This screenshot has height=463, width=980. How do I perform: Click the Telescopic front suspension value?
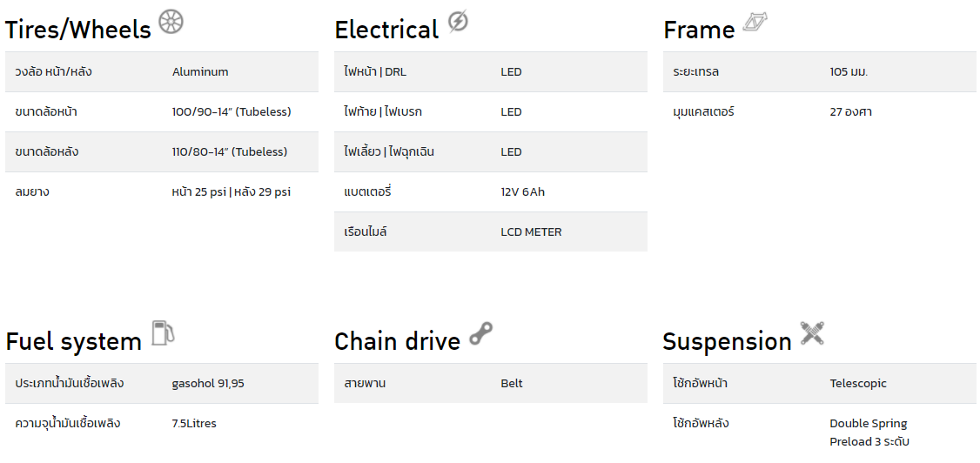click(x=858, y=384)
